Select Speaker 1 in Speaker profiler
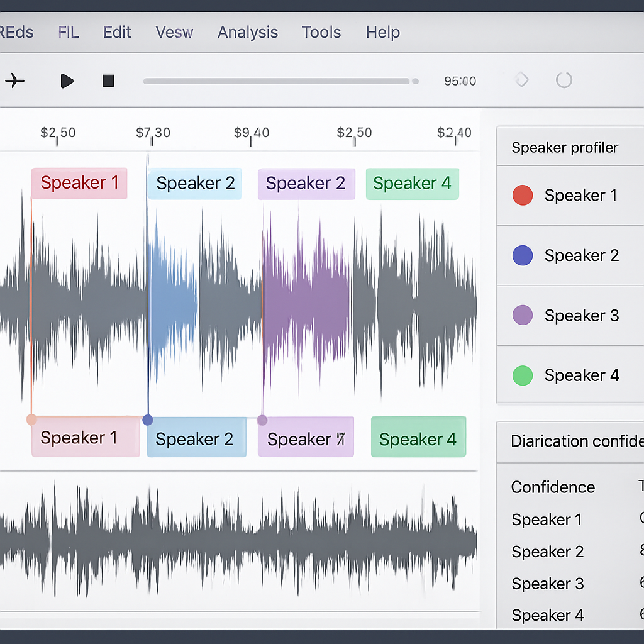The width and height of the screenshot is (644, 644). [570, 196]
